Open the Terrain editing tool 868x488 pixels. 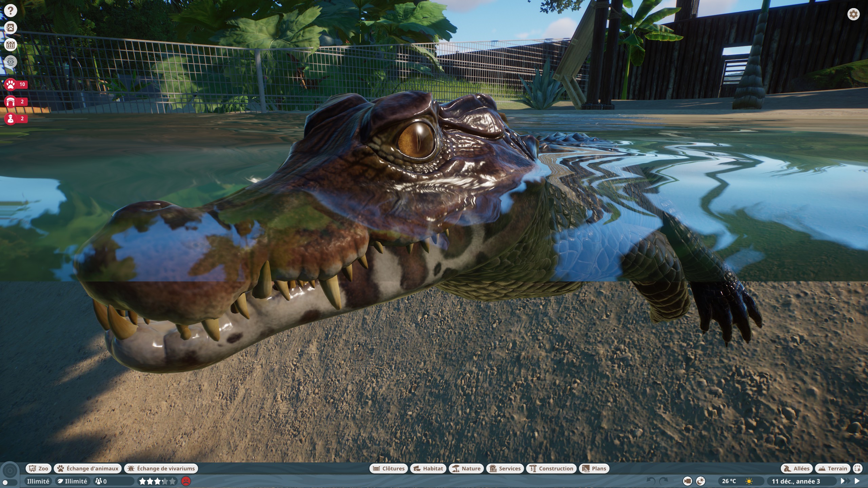tap(833, 468)
